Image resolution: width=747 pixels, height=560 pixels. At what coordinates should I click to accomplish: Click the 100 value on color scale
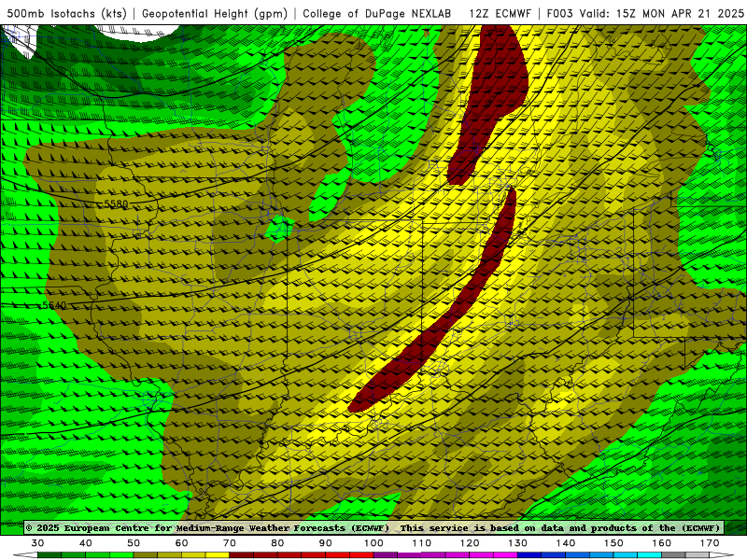pyautogui.click(x=374, y=543)
